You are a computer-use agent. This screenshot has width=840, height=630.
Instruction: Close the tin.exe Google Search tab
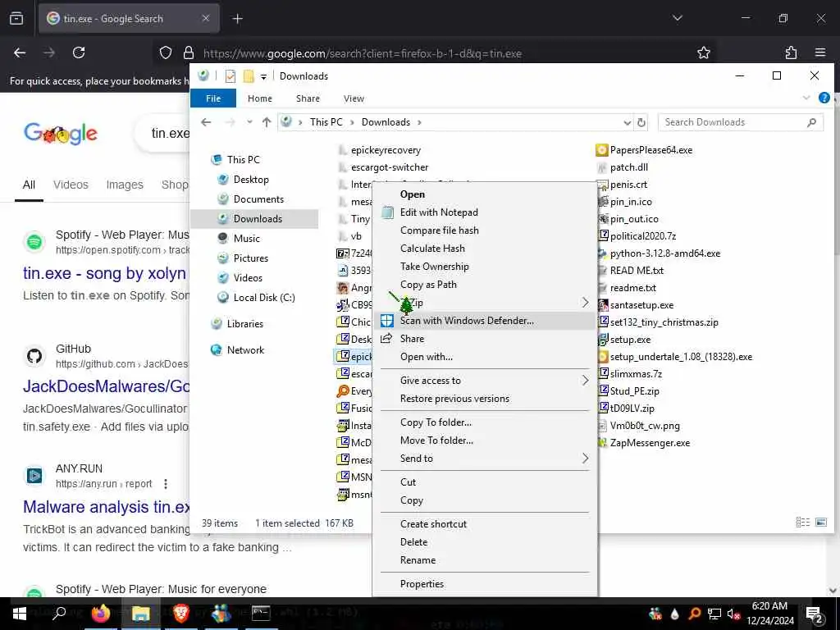click(206, 18)
